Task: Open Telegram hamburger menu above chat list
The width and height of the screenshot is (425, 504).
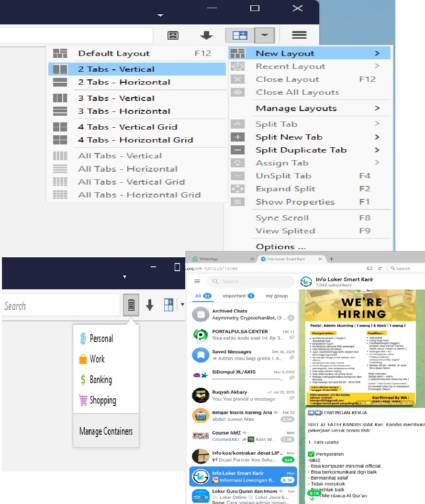Action: pos(197,281)
